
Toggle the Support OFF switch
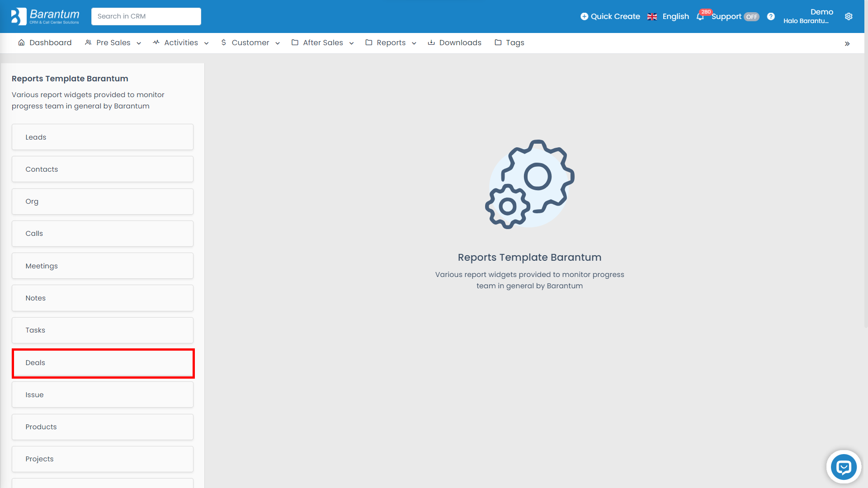(752, 17)
